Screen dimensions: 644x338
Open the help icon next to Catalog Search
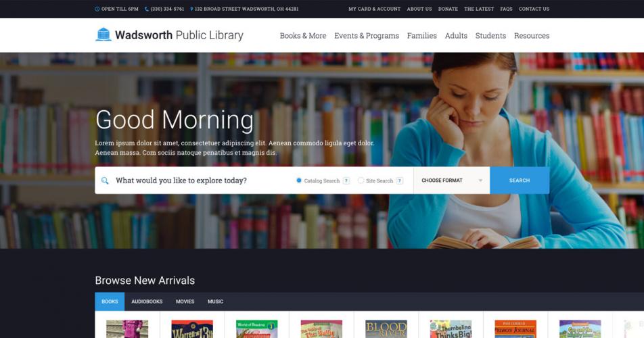tap(346, 180)
